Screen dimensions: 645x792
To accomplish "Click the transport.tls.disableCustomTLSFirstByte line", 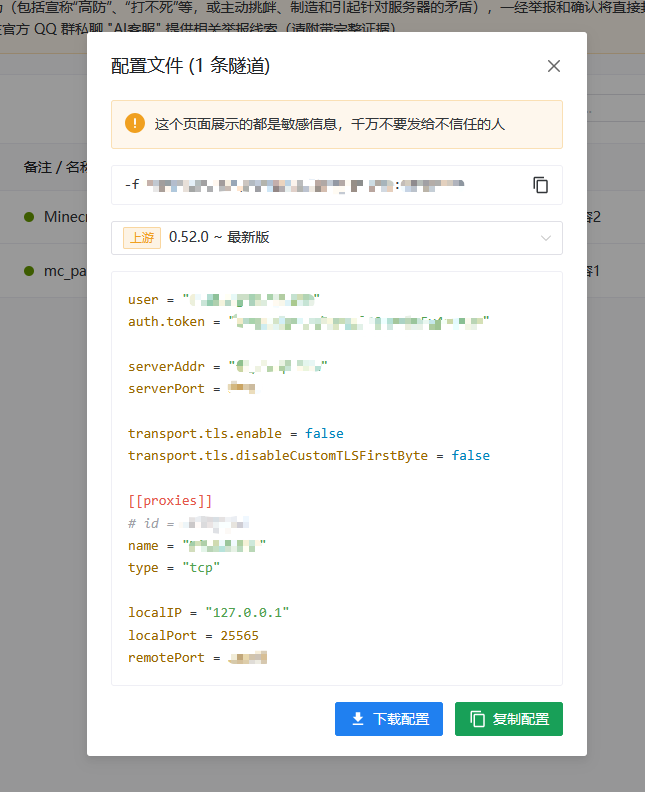I will 309,456.
